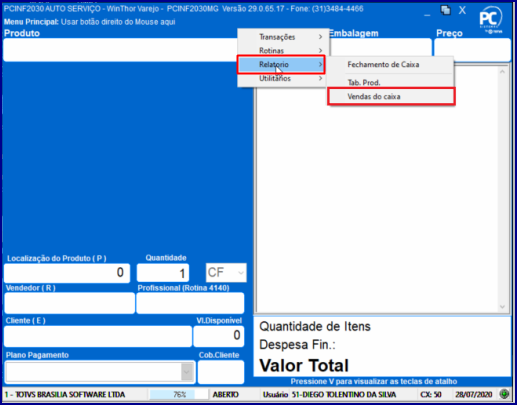
Task: Click the Despesa Fin.: label
Action: (x=297, y=345)
